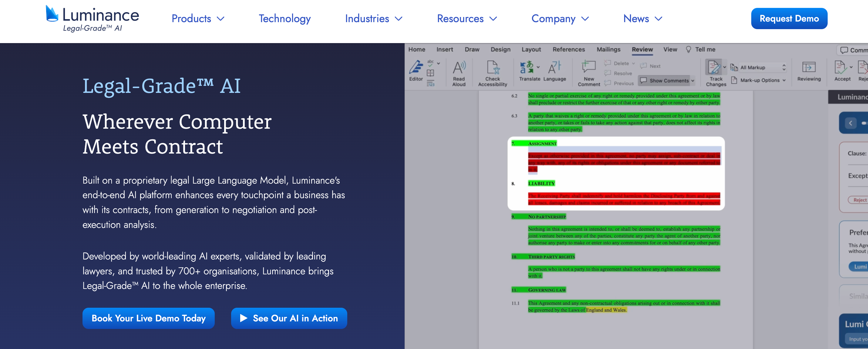Click the Translate icon
The image size is (868, 349).
point(527,67)
